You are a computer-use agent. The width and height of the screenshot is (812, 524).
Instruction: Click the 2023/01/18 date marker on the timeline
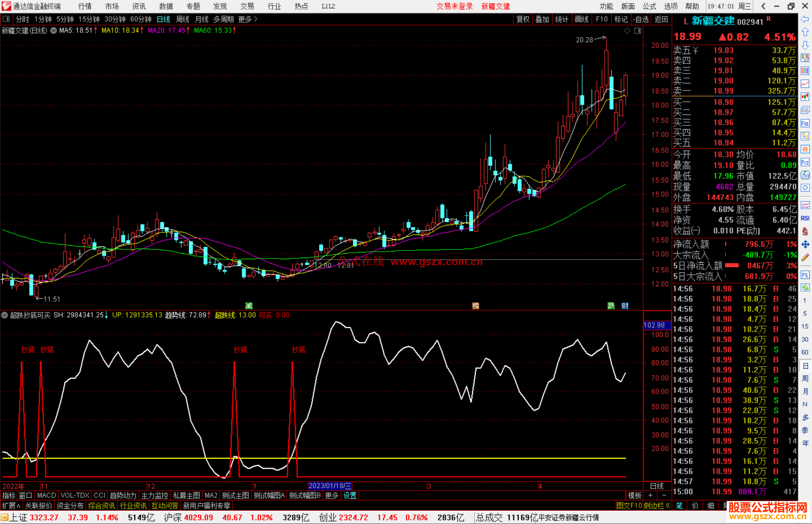coord(330,486)
